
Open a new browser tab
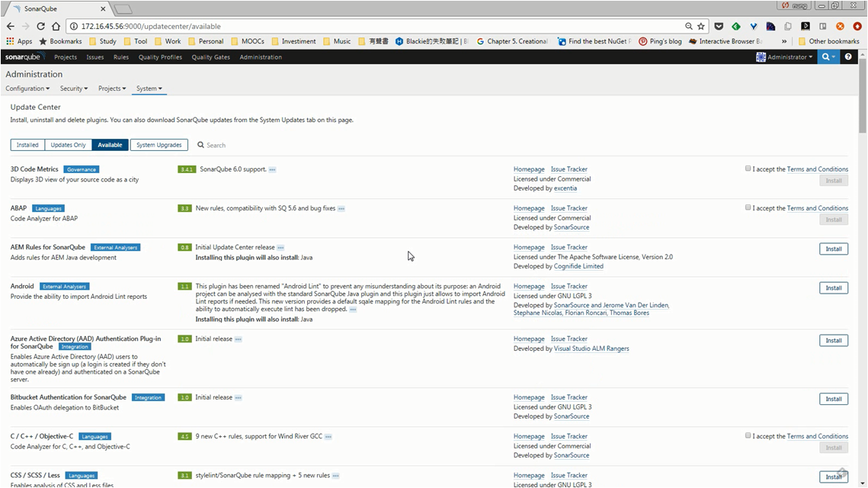click(x=123, y=9)
